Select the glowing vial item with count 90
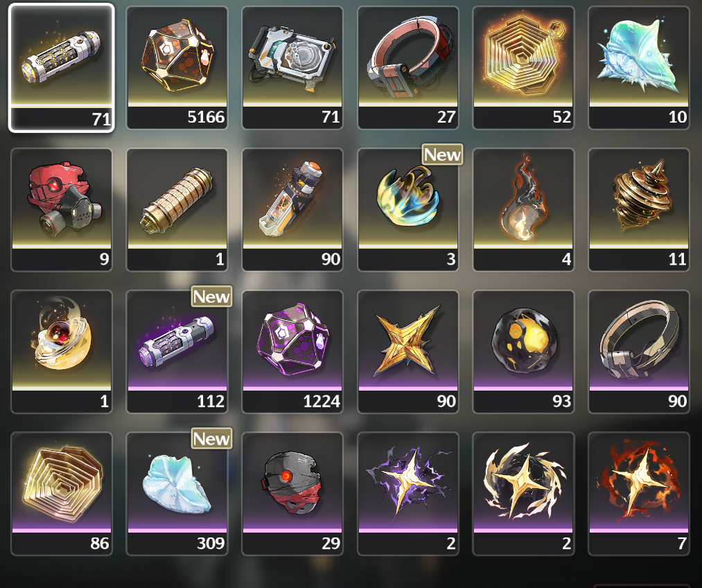Viewport: 702px width, 588px height. tap(292, 210)
